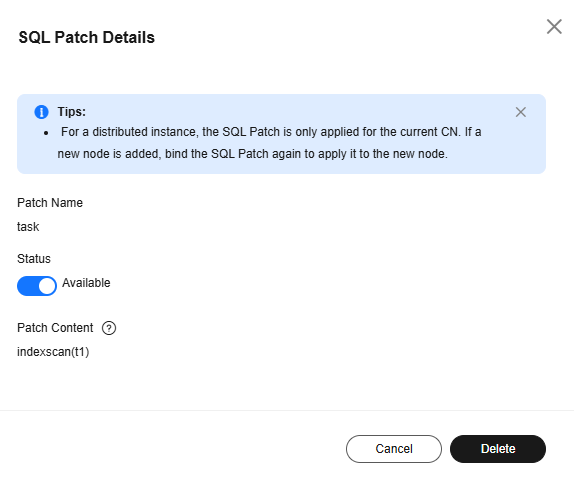The height and width of the screenshot is (484, 574).
Task: Click the Patch Content field label
Action: (55, 328)
